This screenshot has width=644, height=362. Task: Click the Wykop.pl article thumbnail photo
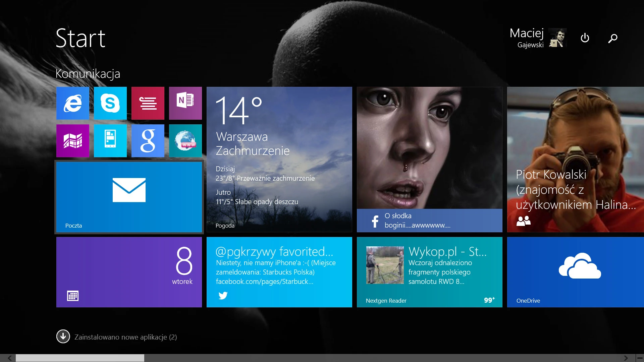point(385,265)
